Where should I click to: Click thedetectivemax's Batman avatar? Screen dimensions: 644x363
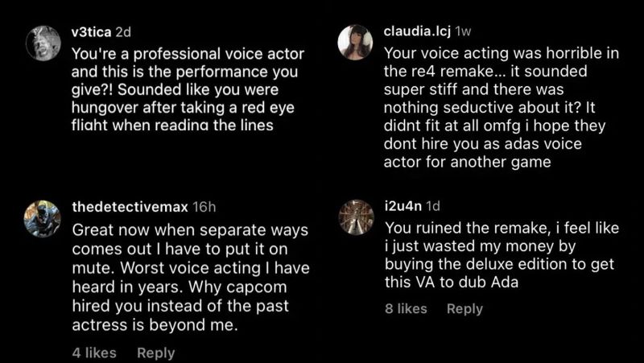coord(43,218)
